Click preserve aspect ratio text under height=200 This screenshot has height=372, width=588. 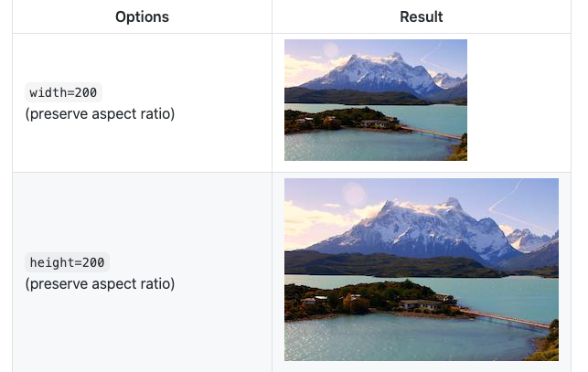[x=100, y=283]
